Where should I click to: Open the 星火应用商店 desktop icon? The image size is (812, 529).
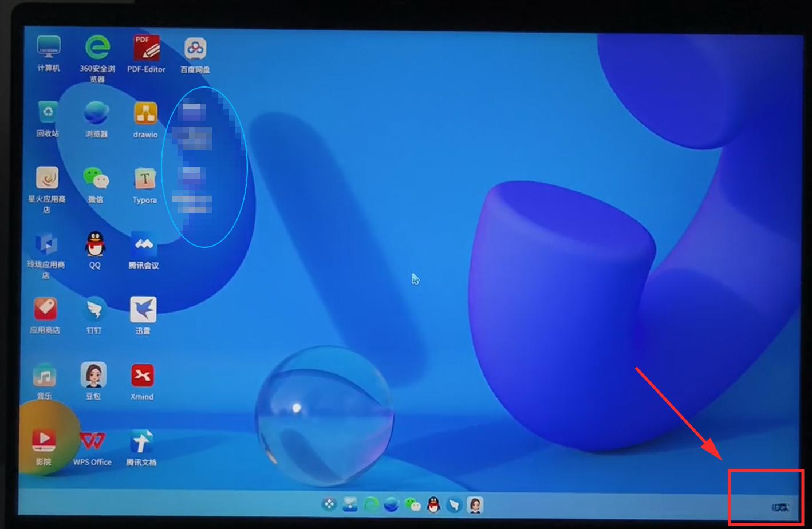point(47,178)
